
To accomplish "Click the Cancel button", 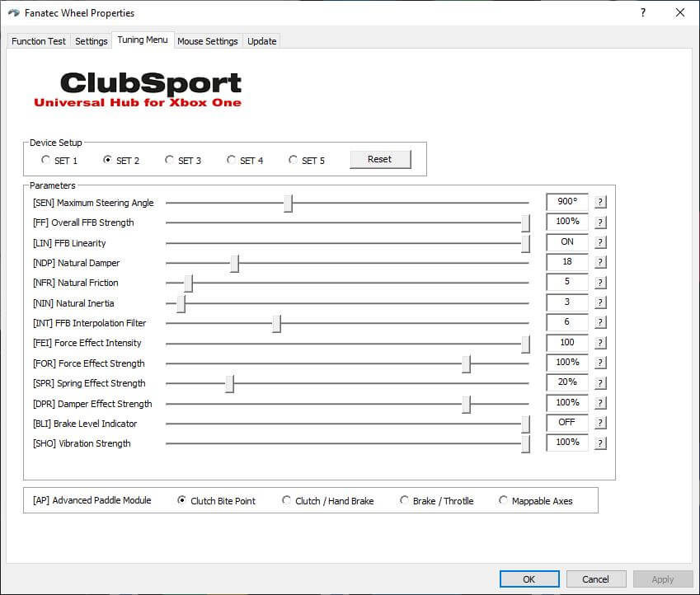I will coord(595,579).
